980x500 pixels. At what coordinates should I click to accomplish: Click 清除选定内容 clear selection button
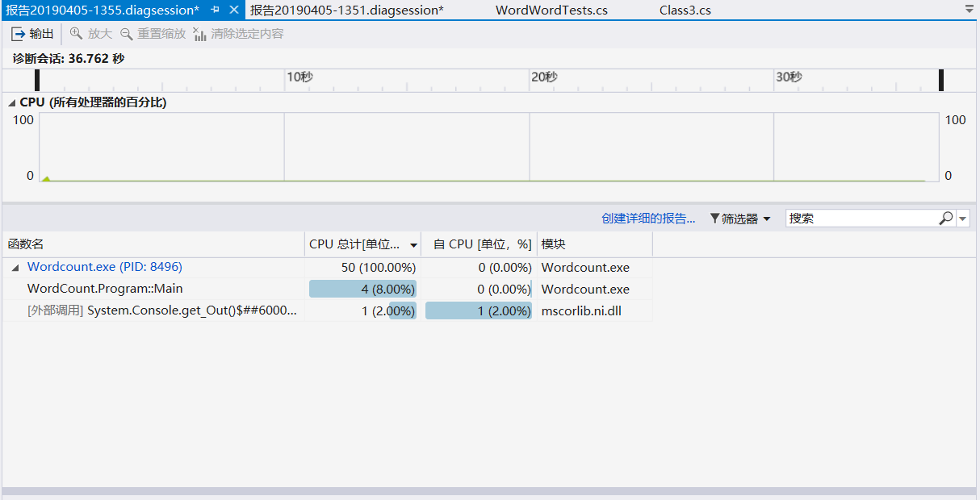238,34
